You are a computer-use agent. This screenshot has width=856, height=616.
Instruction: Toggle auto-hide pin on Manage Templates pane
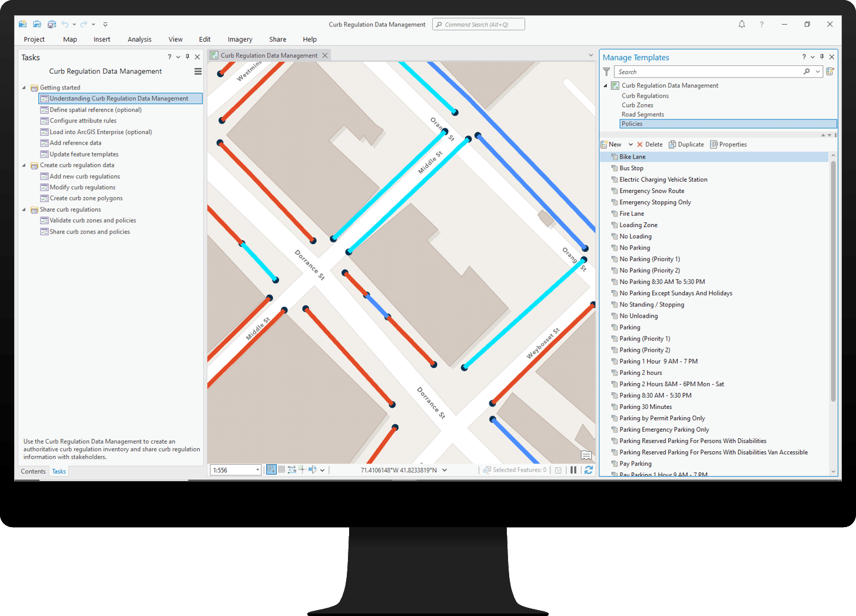coord(822,57)
